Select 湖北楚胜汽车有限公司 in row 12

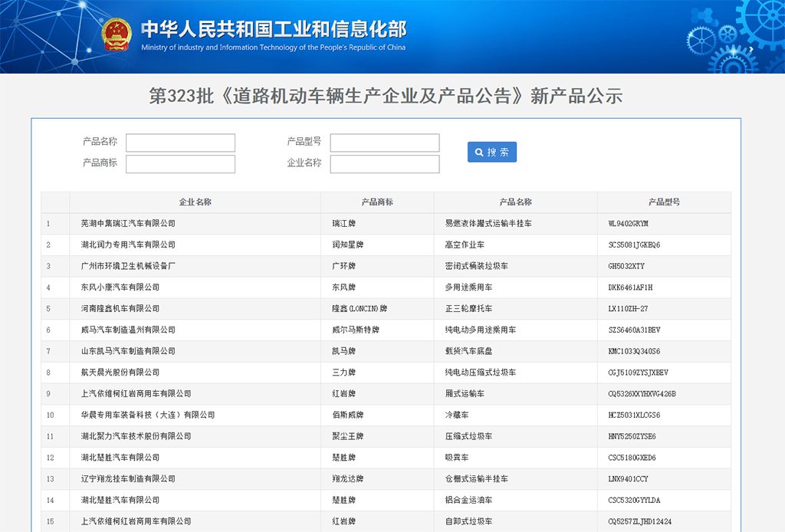pyautogui.click(x=120, y=458)
